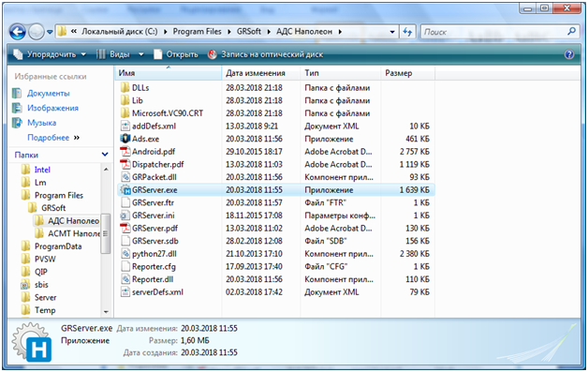Select Program Files folder in tree
The height and width of the screenshot is (372, 588).
click(59, 195)
